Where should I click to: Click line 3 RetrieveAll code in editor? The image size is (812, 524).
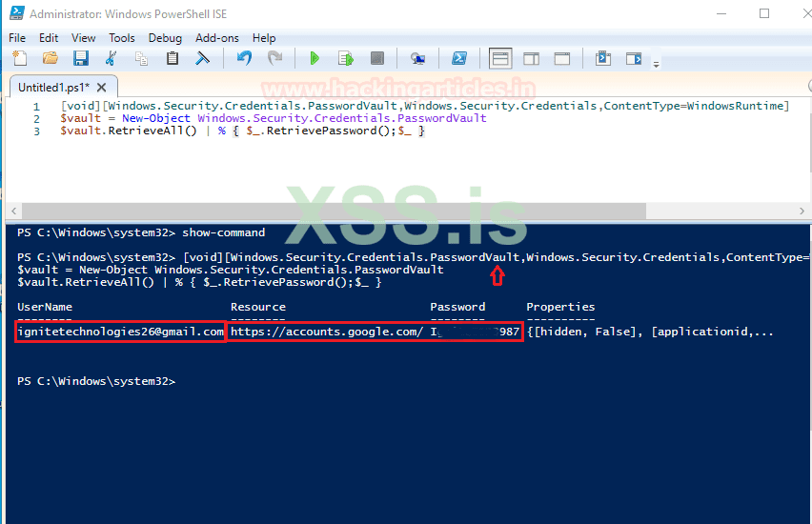click(242, 131)
